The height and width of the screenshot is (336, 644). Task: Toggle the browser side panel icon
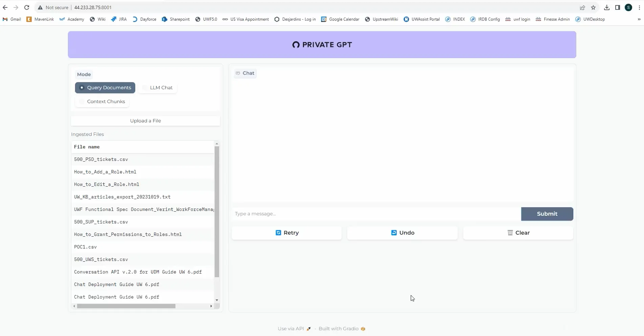(x=618, y=7)
